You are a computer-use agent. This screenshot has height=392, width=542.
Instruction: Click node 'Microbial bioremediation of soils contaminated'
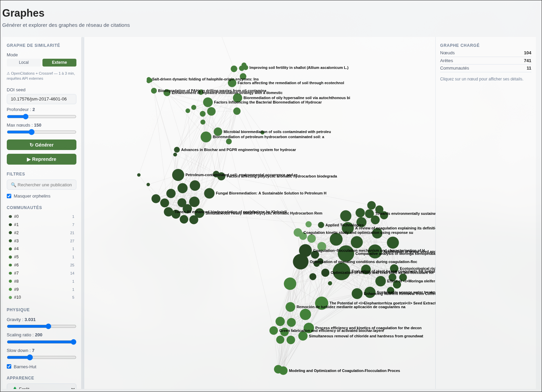218,132
